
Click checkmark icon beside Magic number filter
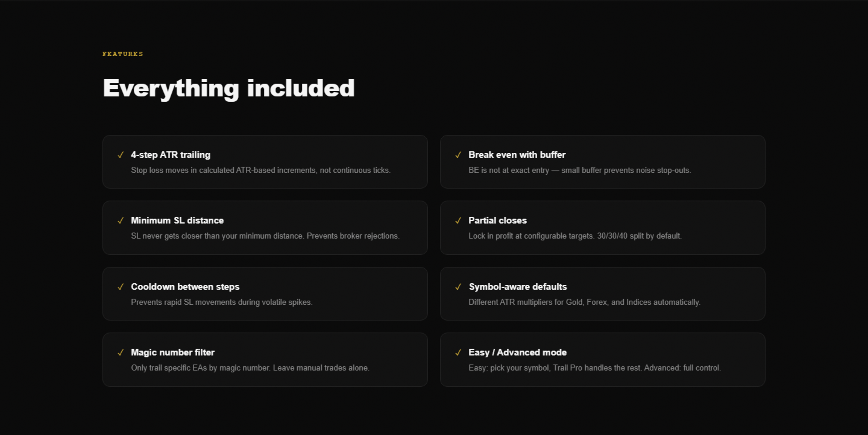[121, 353]
